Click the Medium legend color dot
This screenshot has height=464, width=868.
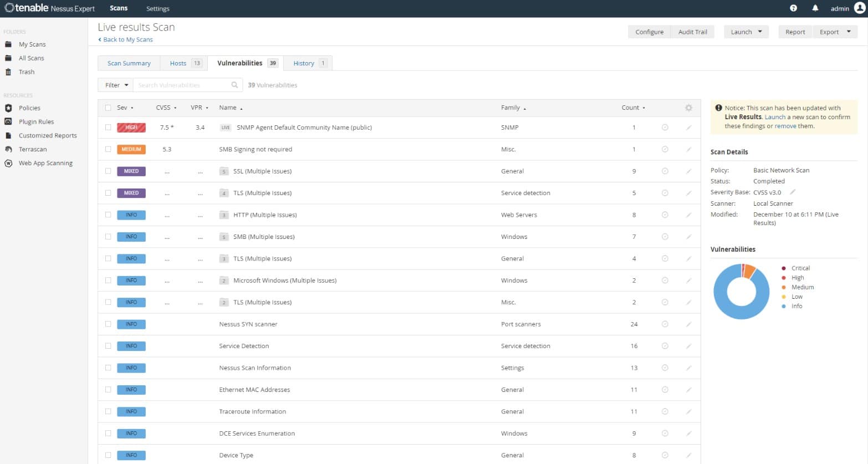click(783, 287)
